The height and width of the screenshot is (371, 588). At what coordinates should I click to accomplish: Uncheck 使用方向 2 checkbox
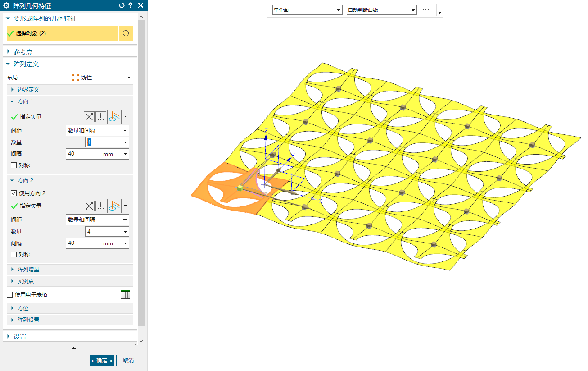(14, 193)
